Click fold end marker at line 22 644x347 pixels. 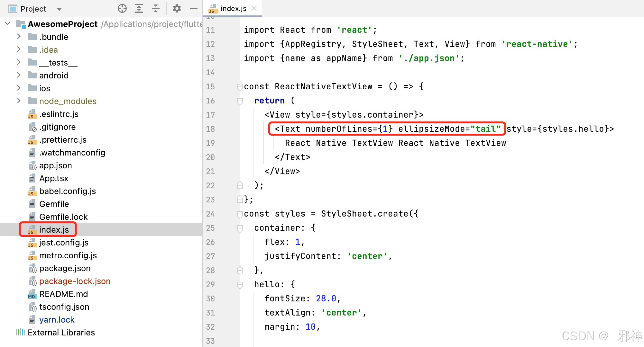pyautogui.click(x=240, y=185)
